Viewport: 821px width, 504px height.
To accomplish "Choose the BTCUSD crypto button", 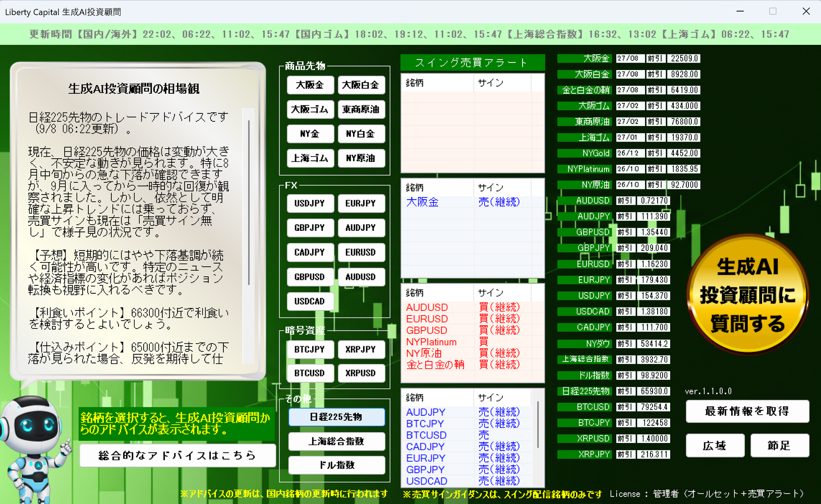I will 310,373.
